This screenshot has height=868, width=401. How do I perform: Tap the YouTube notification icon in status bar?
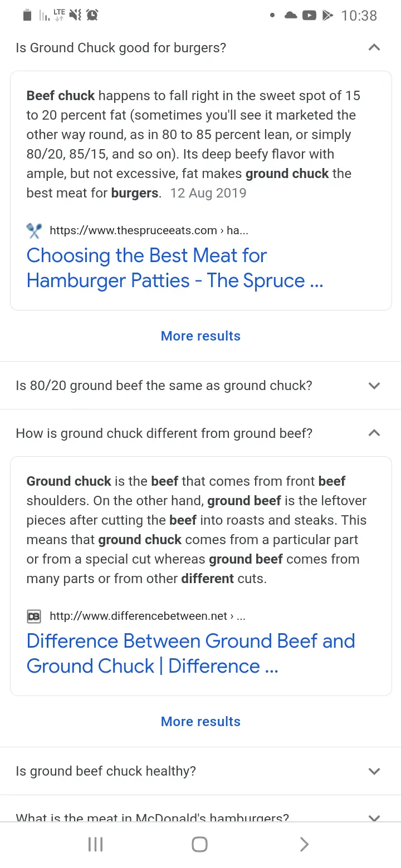click(309, 16)
